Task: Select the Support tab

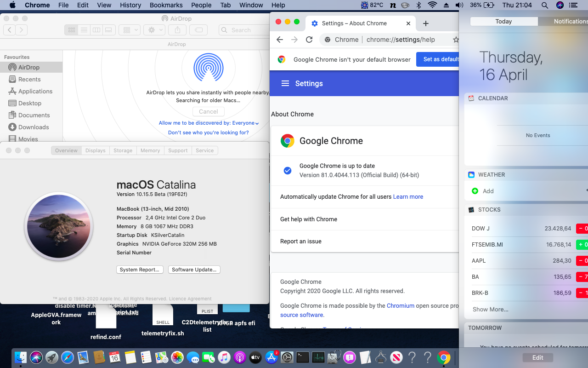Action: click(178, 150)
